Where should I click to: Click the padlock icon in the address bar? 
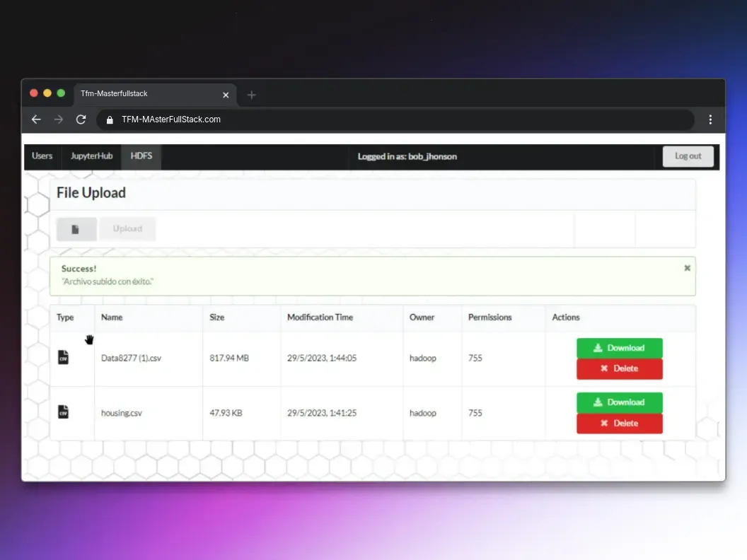tap(109, 119)
